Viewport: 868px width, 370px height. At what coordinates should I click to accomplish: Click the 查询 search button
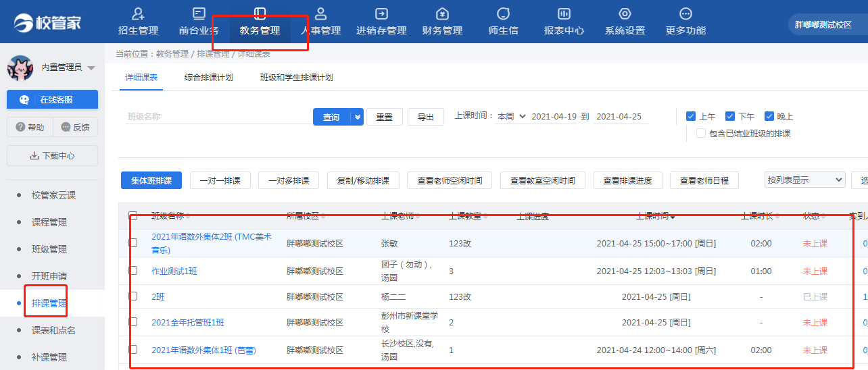tap(331, 117)
